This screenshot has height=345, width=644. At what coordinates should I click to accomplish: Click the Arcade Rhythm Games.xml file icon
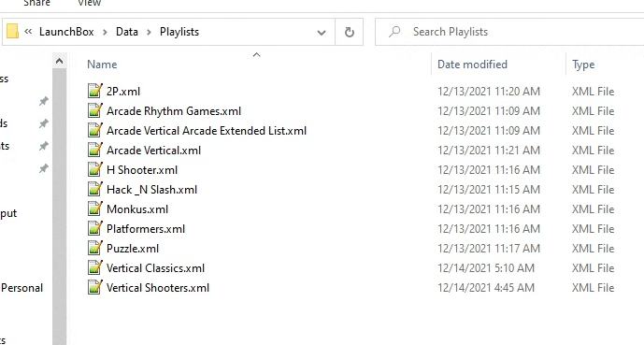[x=95, y=110]
